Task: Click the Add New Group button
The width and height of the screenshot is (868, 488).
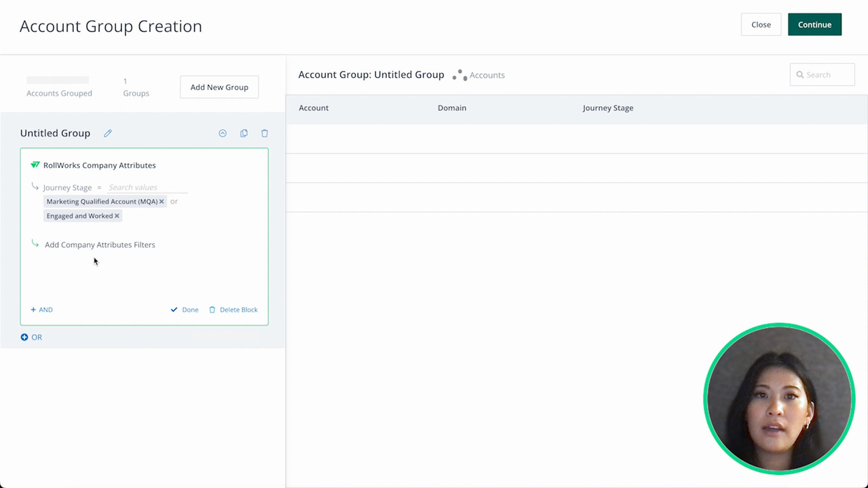Action: 219,87
